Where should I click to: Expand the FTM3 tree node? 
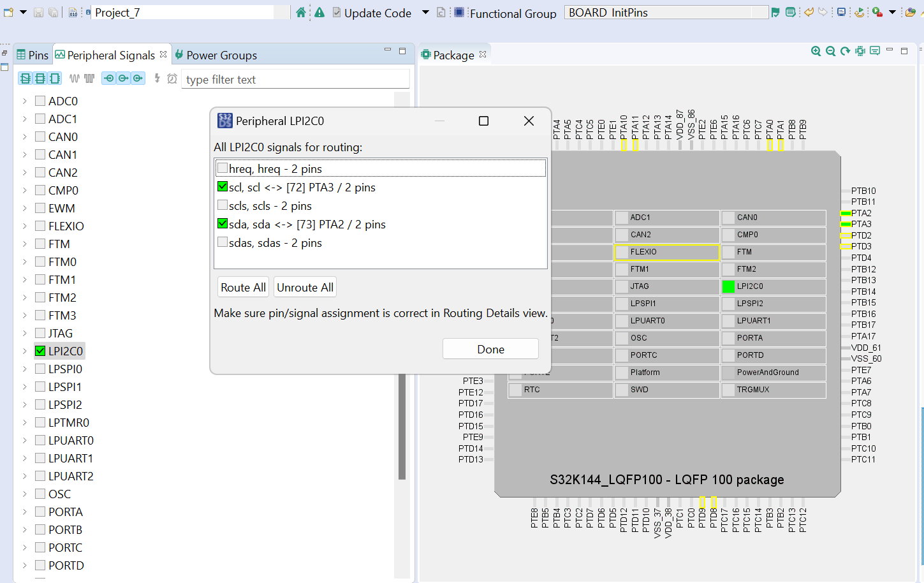pyautogui.click(x=24, y=315)
